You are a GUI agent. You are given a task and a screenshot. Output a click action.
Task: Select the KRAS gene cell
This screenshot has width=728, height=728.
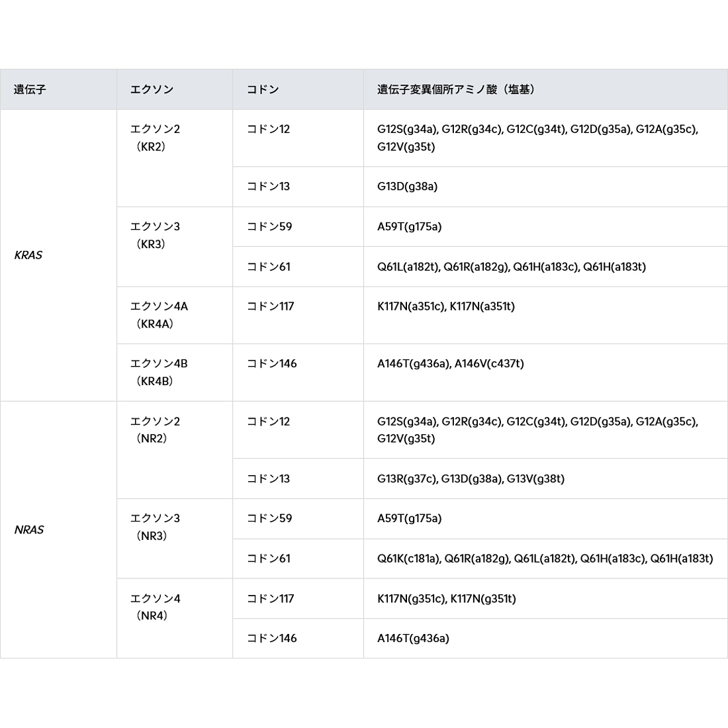tap(58, 255)
